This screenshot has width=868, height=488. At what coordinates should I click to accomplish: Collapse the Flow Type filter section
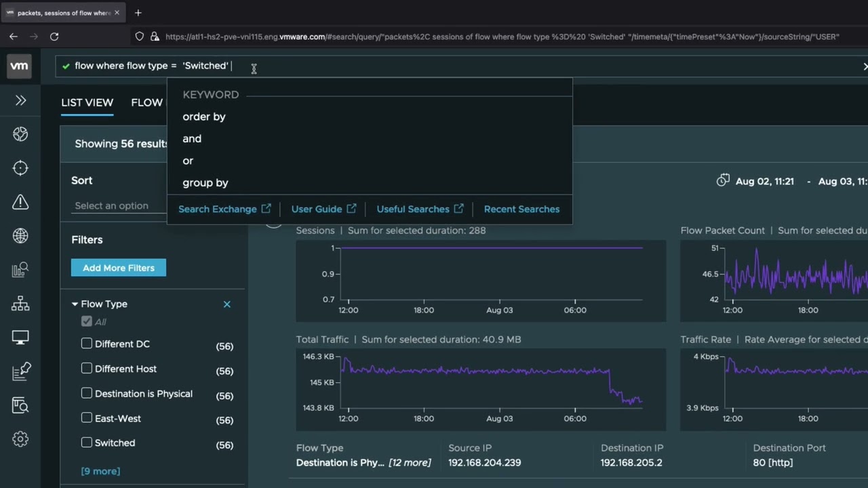75,304
